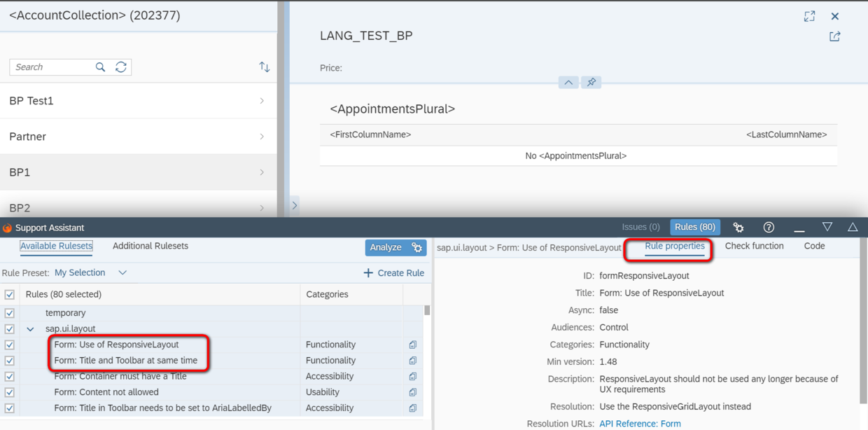Open API Reference: Form link
Image resolution: width=868 pixels, height=430 pixels.
tap(640, 424)
